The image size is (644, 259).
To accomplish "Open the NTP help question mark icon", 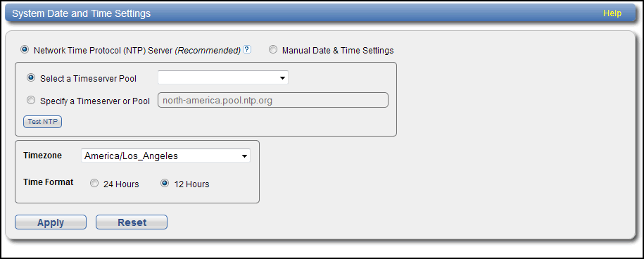I will click(247, 50).
